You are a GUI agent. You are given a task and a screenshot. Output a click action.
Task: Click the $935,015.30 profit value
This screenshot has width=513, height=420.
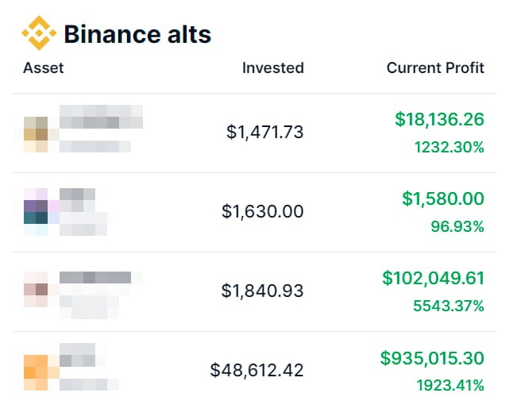coord(432,358)
